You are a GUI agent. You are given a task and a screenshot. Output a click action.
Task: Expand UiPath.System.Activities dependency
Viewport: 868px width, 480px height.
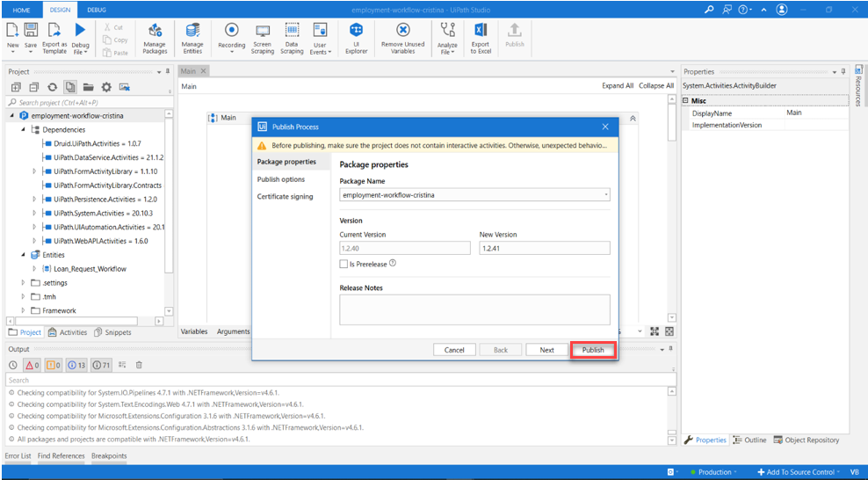(34, 213)
